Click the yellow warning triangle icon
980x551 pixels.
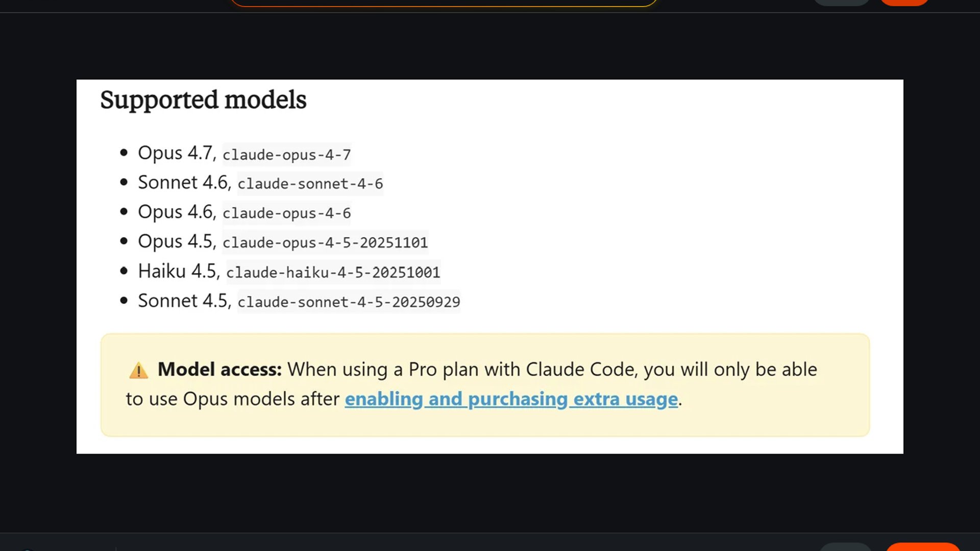(x=138, y=370)
